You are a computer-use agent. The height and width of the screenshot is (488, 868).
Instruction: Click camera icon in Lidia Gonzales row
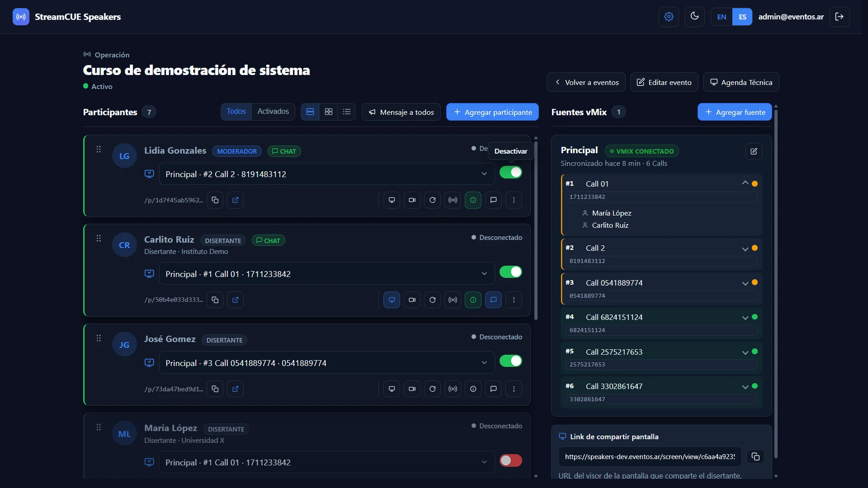pos(412,200)
